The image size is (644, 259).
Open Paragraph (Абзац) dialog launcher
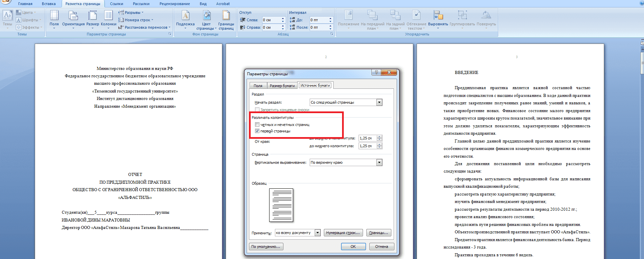point(332,34)
